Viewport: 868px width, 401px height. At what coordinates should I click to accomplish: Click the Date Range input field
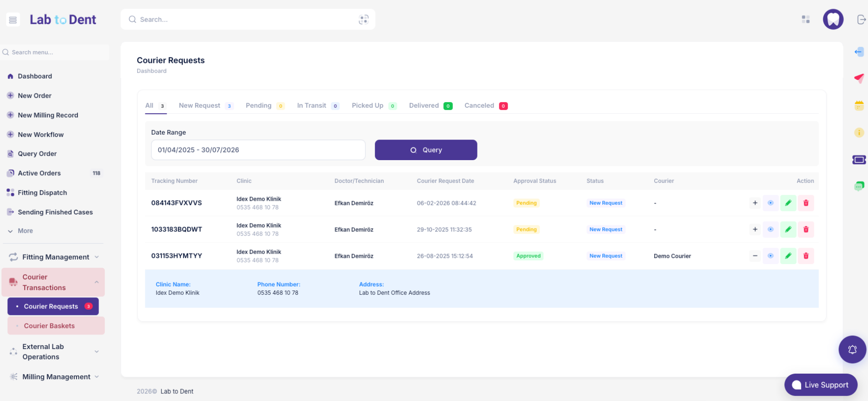[x=258, y=150]
